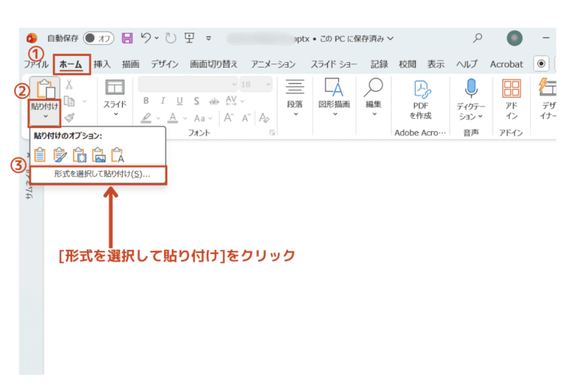This screenshot has width=575, height=392.
Task: Open the user account avatar
Action: click(x=514, y=38)
